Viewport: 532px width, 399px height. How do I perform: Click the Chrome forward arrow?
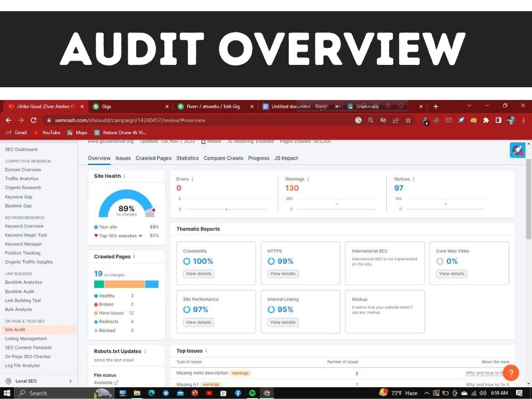tap(21, 120)
